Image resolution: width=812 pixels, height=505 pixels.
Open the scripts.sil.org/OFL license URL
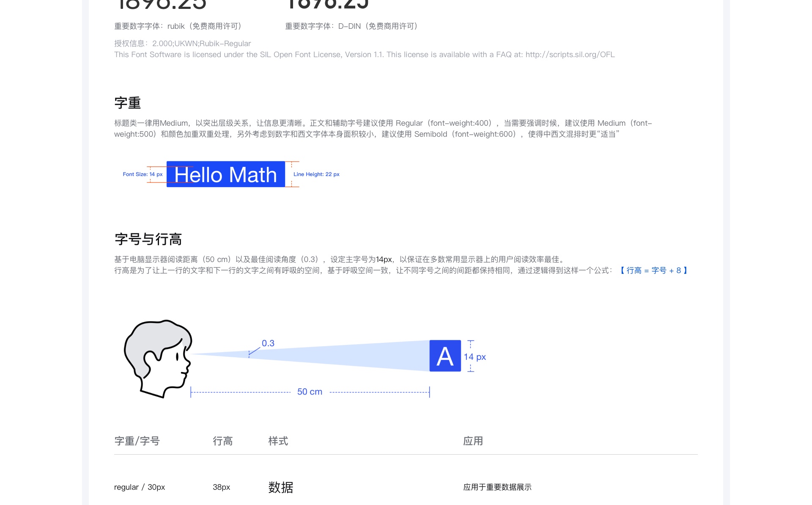coord(570,55)
